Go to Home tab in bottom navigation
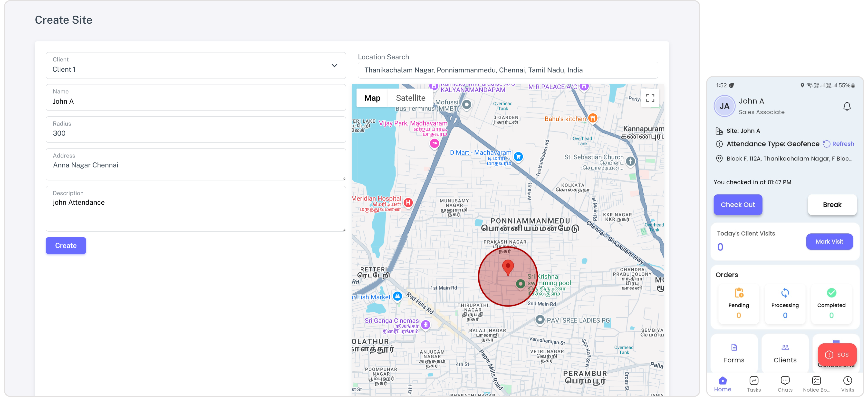Screen dimensions: 868x397 pos(723,384)
